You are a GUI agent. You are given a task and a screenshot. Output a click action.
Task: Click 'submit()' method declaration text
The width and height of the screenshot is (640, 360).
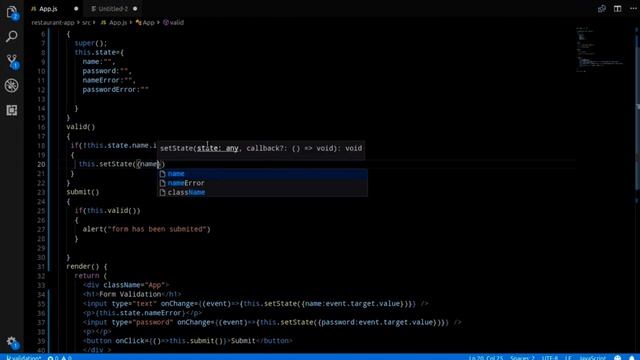click(83, 192)
